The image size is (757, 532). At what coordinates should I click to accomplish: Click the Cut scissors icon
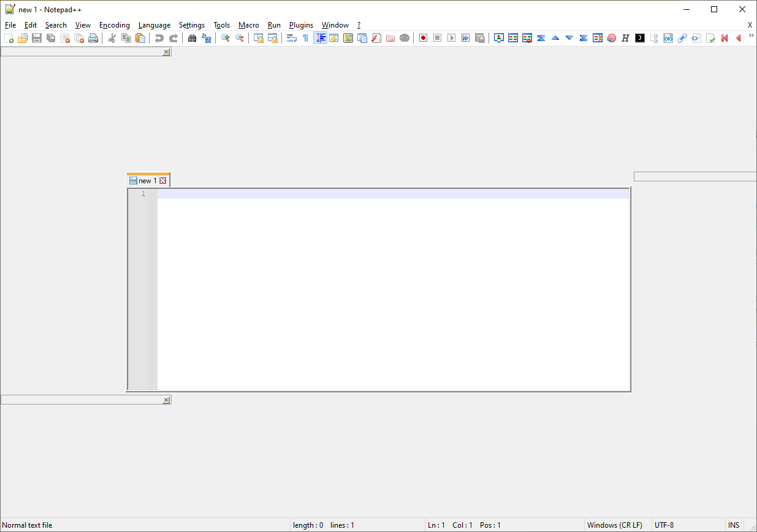(112, 38)
